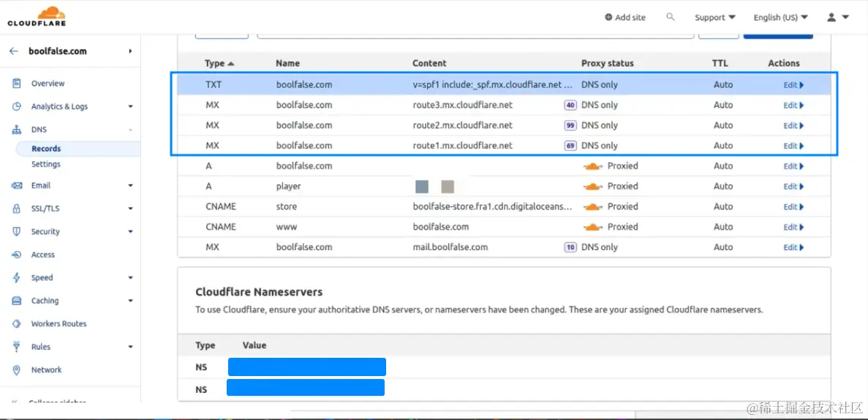Click the orange cloud on the www row
The height and width of the screenshot is (420, 868).
593,227
